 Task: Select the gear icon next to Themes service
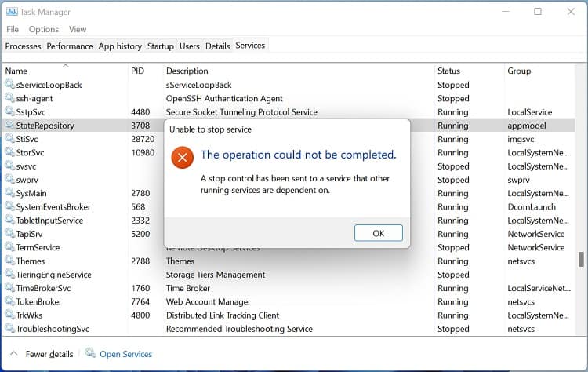9,261
